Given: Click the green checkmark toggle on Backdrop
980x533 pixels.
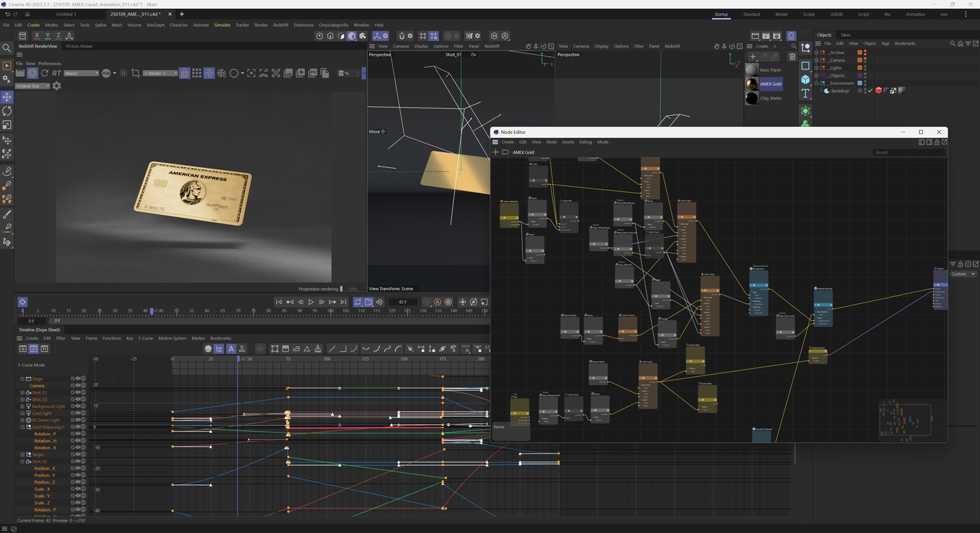Looking at the screenshot, I should 870,90.
